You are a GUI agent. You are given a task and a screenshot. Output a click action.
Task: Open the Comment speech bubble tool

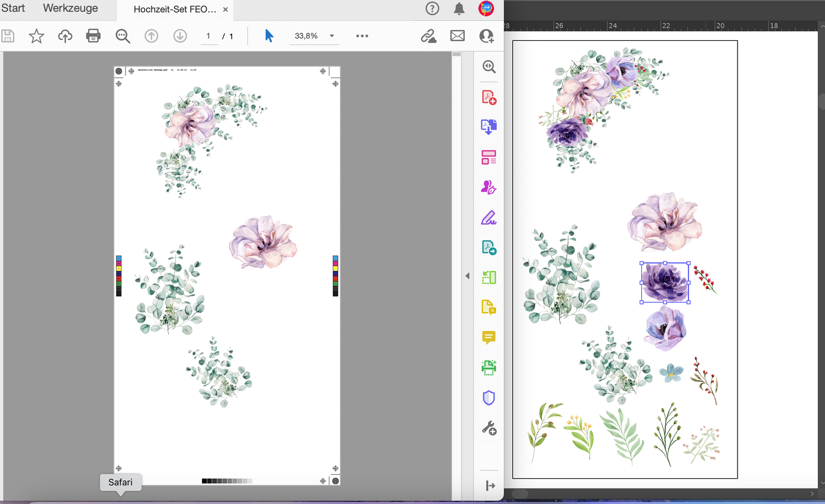(488, 337)
